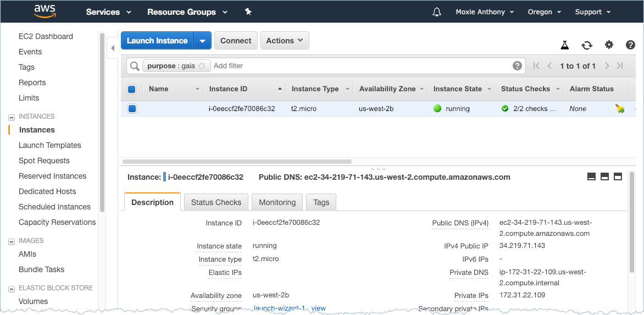Switch to the Monitoring tab
The image size is (644, 315).
point(277,202)
